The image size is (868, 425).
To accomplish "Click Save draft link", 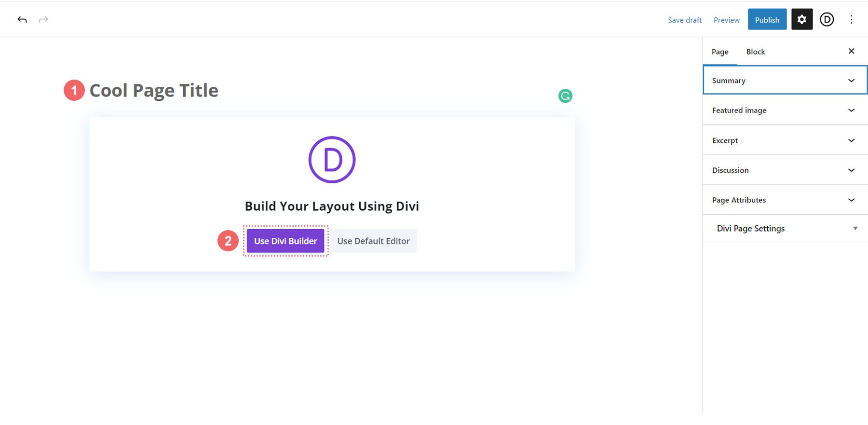I will pyautogui.click(x=685, y=20).
